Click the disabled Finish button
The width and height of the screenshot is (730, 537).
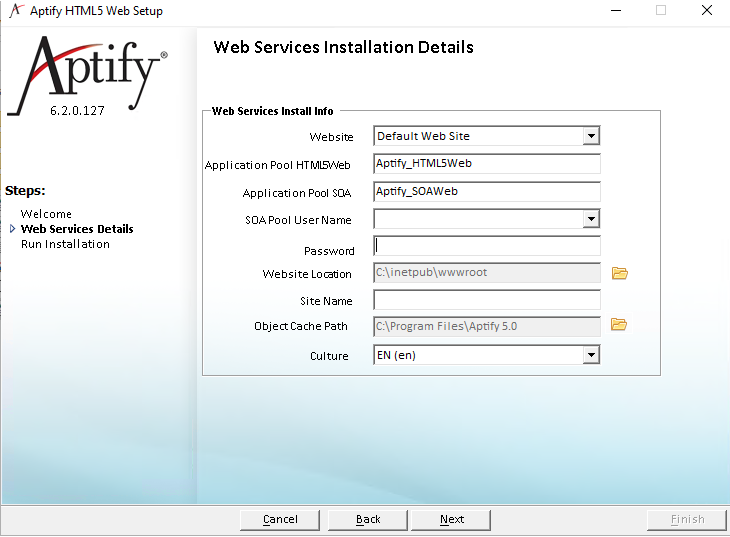[x=687, y=520]
